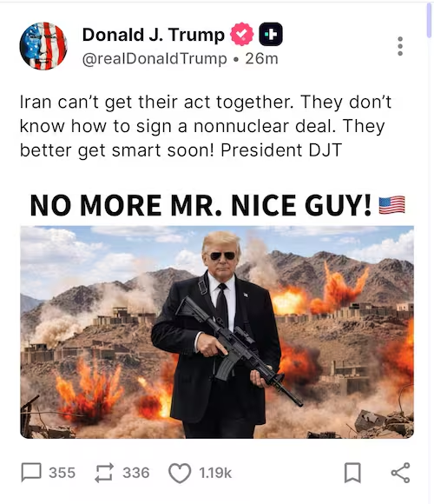This screenshot has height=504, width=434.
Task: Click the 336 reposts count
Action: click(x=136, y=473)
